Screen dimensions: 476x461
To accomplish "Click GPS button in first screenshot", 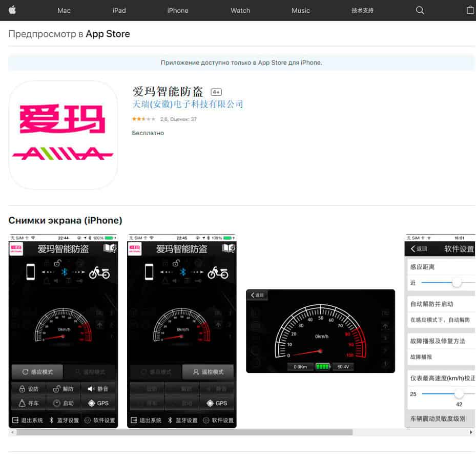I will click(98, 403).
